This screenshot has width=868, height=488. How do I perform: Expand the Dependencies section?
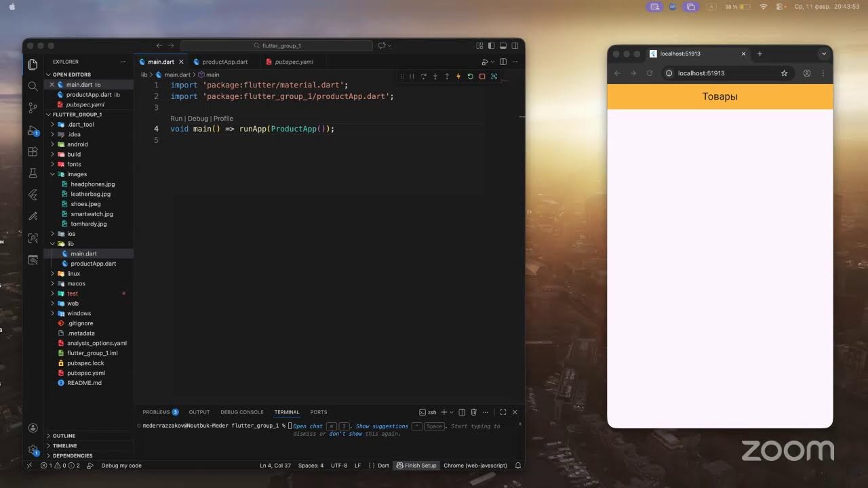[89, 455]
